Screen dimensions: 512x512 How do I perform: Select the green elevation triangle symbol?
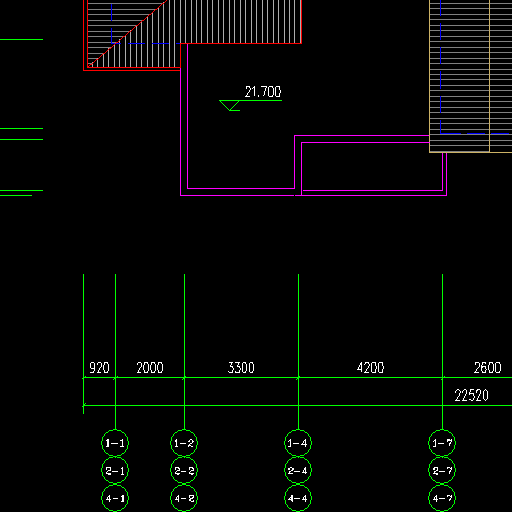[x=230, y=105]
